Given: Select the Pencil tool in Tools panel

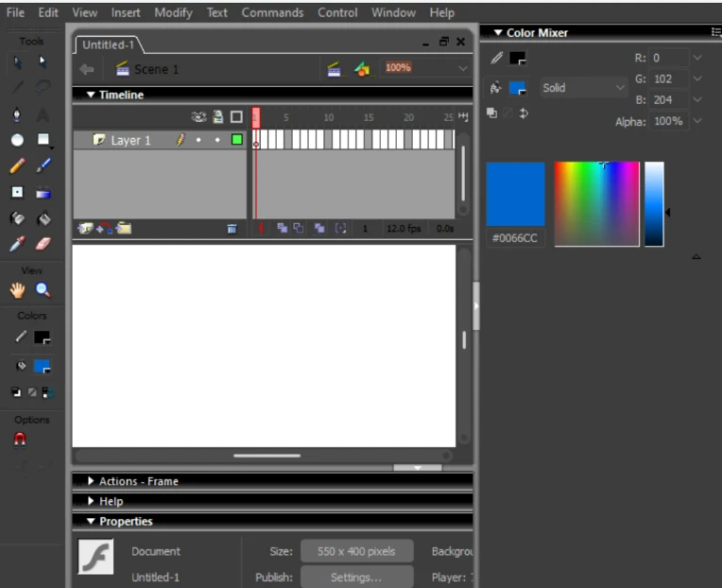Looking at the screenshot, I should click(x=17, y=166).
